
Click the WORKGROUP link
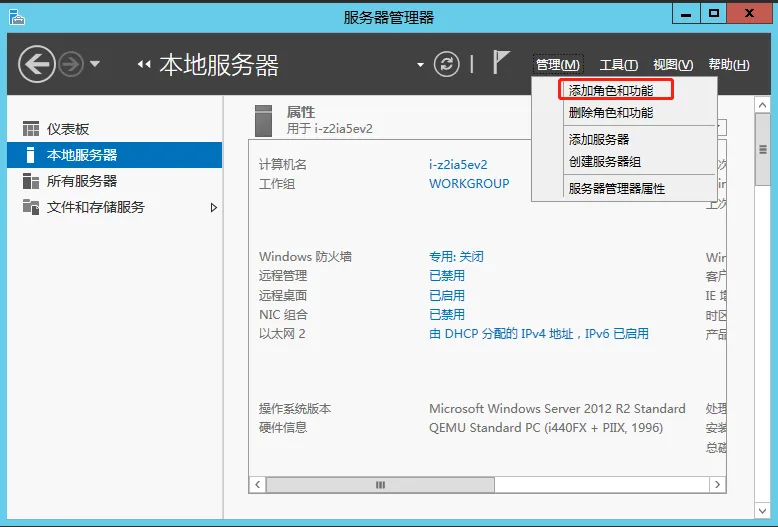click(x=469, y=184)
